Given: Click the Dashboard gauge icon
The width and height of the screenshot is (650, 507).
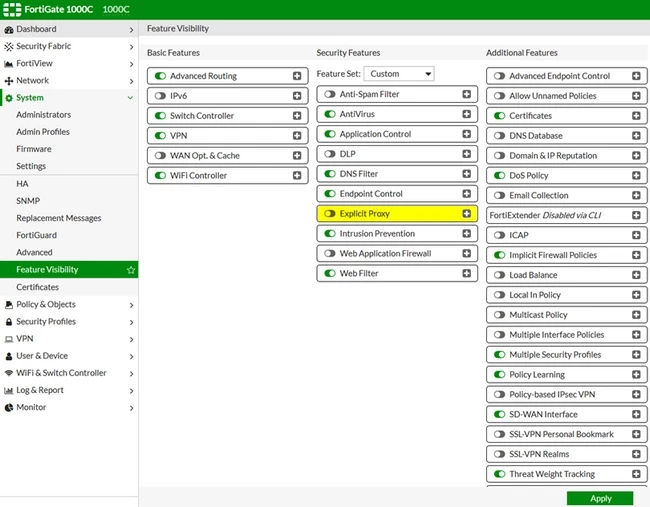Looking at the screenshot, I should (8, 29).
